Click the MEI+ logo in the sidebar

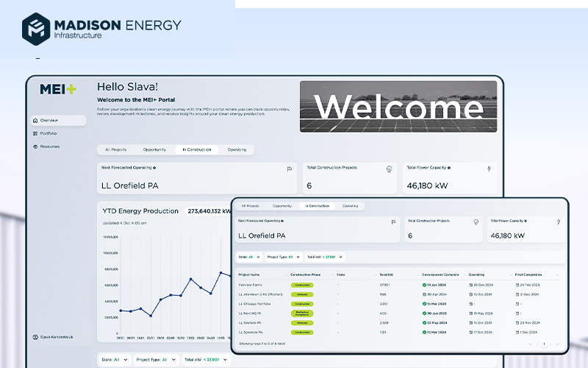pos(58,89)
